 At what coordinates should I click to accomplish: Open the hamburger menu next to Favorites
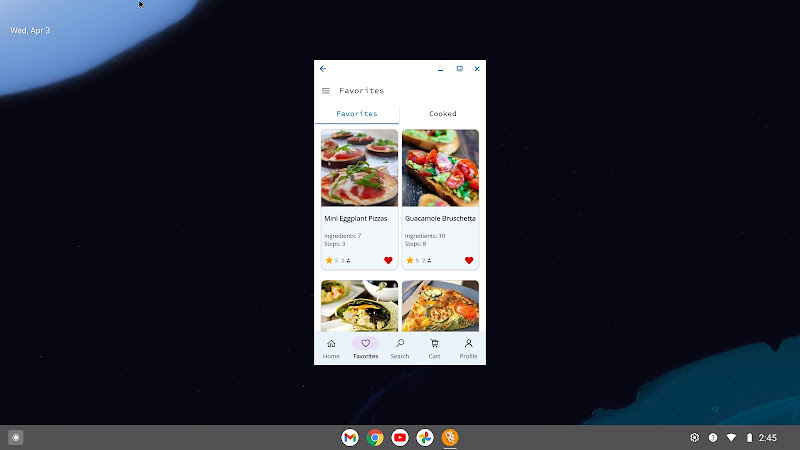tap(326, 91)
